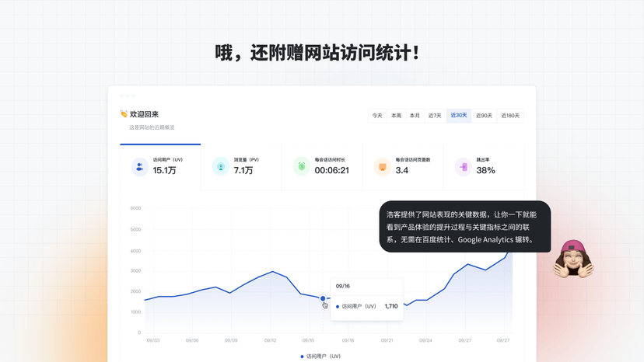Click the orange 每会话访问页面数 icon
Viewport: 644px width, 362px height.
[x=382, y=167]
